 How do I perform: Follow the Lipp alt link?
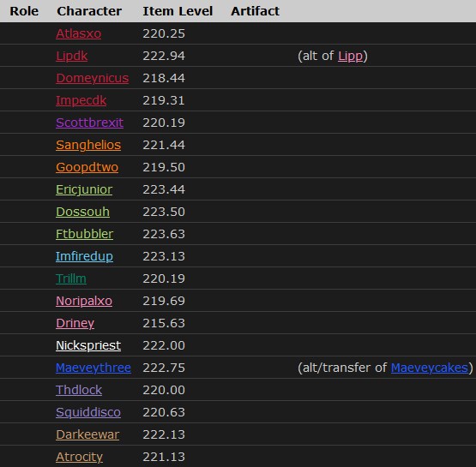coord(350,56)
